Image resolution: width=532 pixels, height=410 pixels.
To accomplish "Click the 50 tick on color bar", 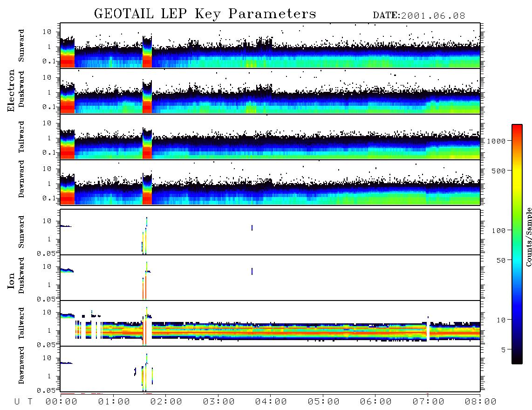I will click(x=501, y=260).
